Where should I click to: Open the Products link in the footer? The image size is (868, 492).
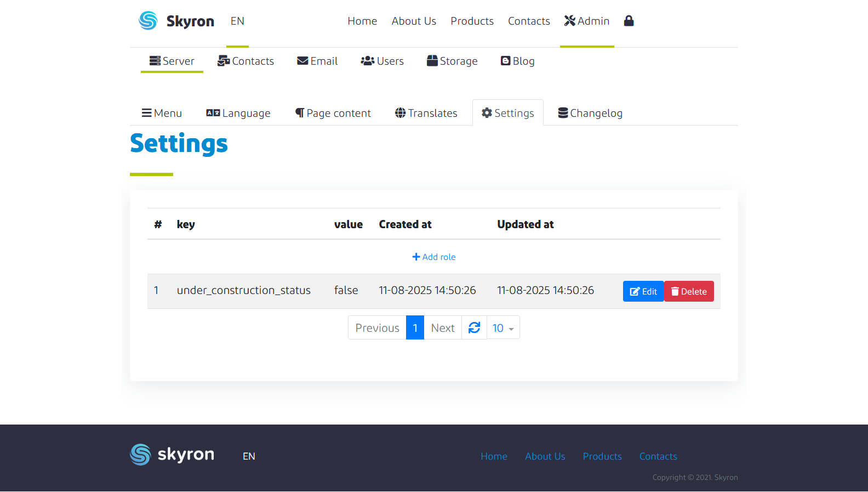[x=602, y=456]
